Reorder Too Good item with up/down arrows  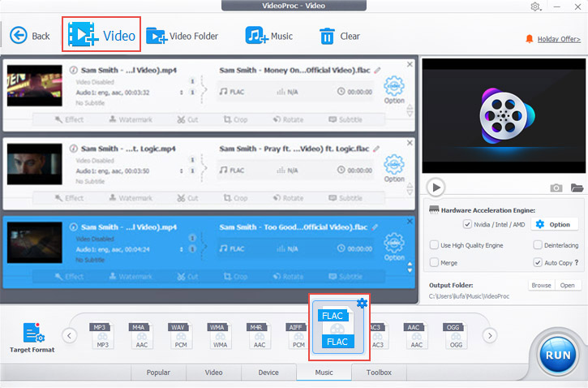(410, 267)
